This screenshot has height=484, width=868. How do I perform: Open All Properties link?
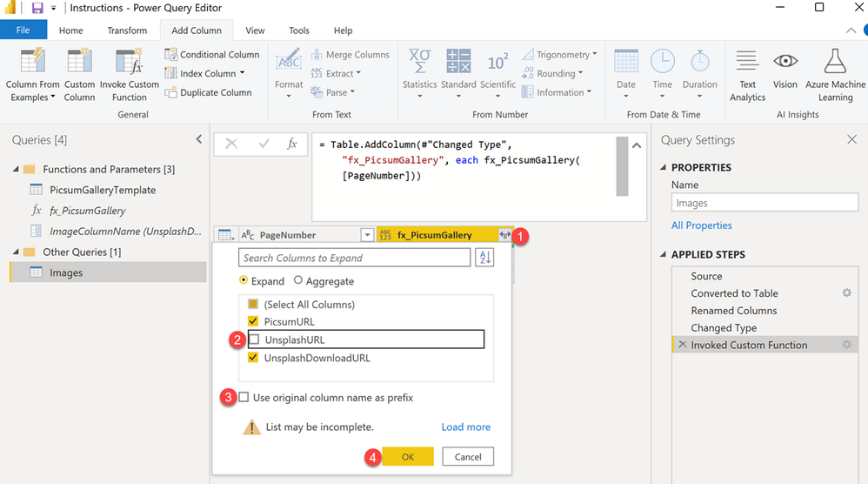pos(701,225)
